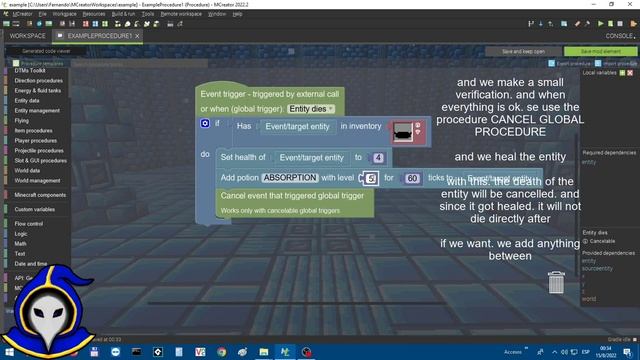Click the blue circular toolbar icon
This screenshot has width=640, height=360.
(39, 24)
